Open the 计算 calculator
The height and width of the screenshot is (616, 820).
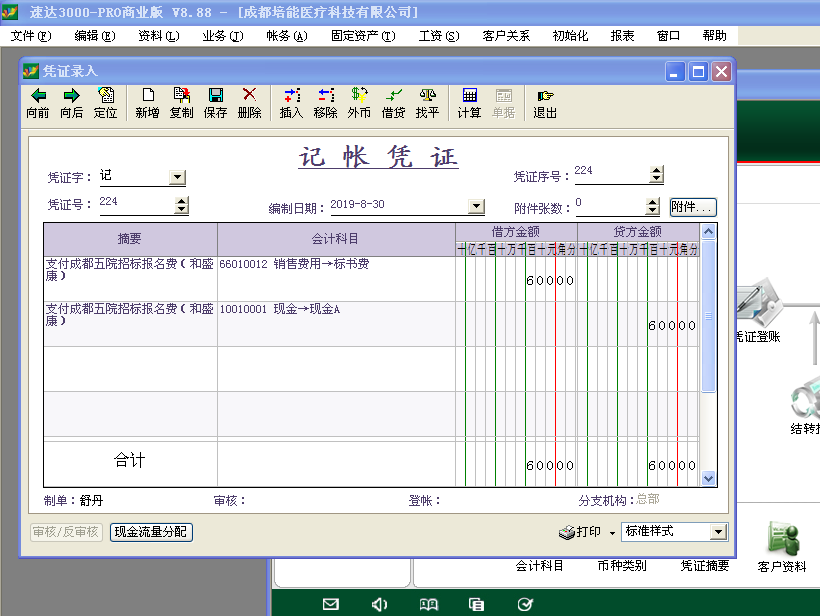pos(469,103)
